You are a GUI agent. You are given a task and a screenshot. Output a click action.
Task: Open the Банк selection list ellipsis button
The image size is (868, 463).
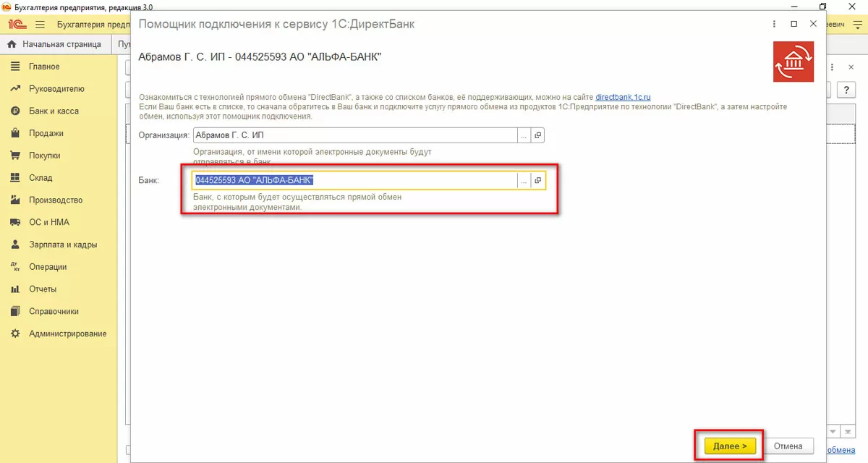[x=524, y=181]
